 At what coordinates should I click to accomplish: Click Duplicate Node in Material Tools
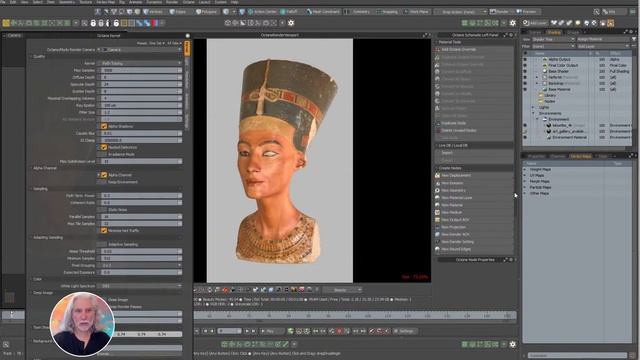(x=474, y=123)
